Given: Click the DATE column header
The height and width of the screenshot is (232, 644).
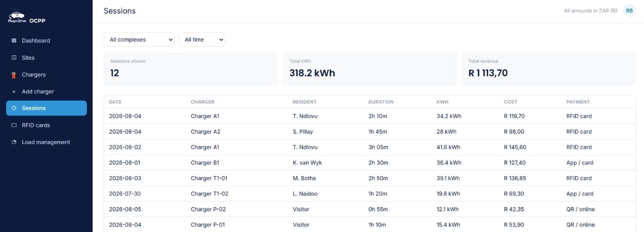Looking at the screenshot, I should point(115,102).
